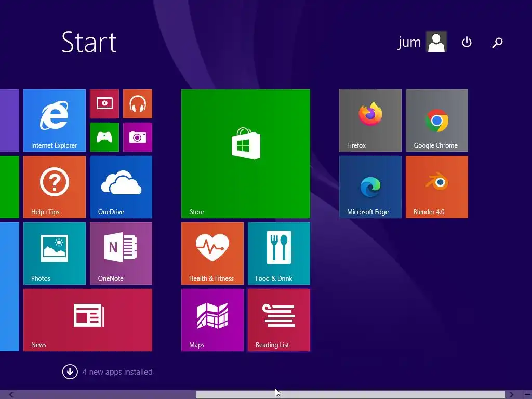
Task: Click the horizontal scrollbar right arrow
Action: tap(511, 395)
